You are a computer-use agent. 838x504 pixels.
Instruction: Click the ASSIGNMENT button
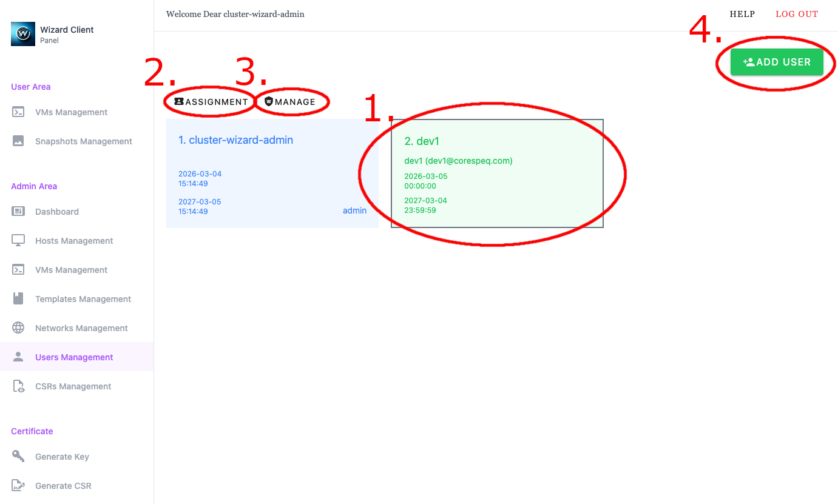pos(211,102)
